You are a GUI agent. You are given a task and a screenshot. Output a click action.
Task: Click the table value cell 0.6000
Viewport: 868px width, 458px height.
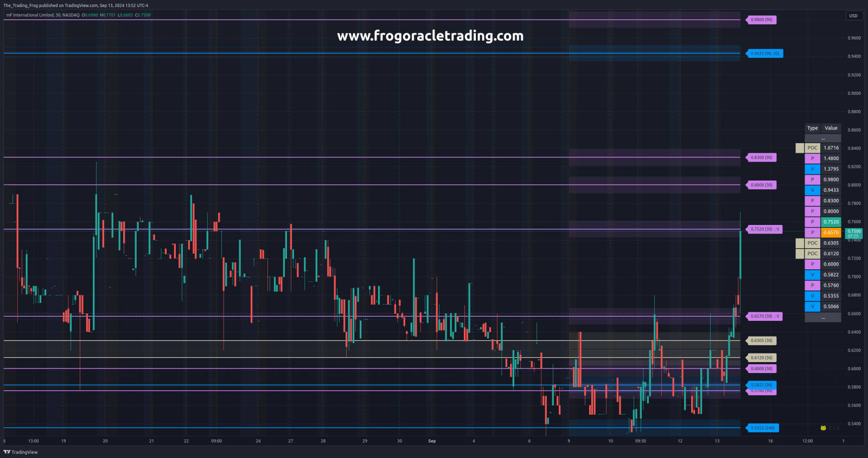click(x=831, y=265)
